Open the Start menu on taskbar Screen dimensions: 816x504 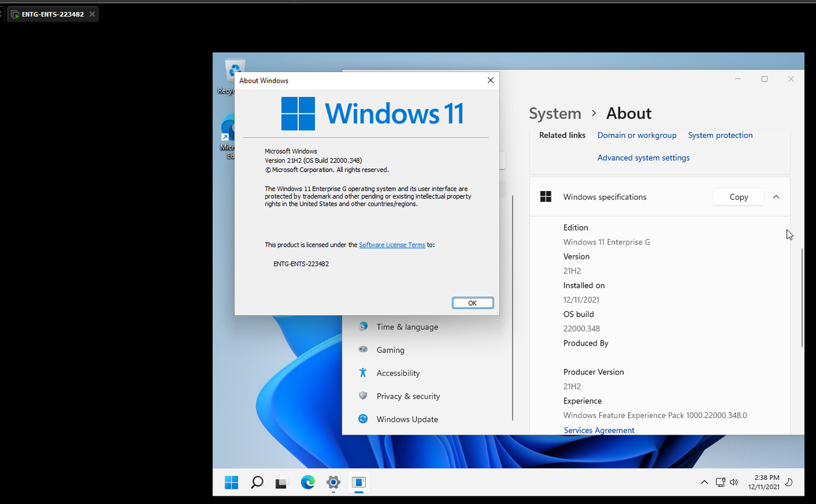pyautogui.click(x=231, y=483)
